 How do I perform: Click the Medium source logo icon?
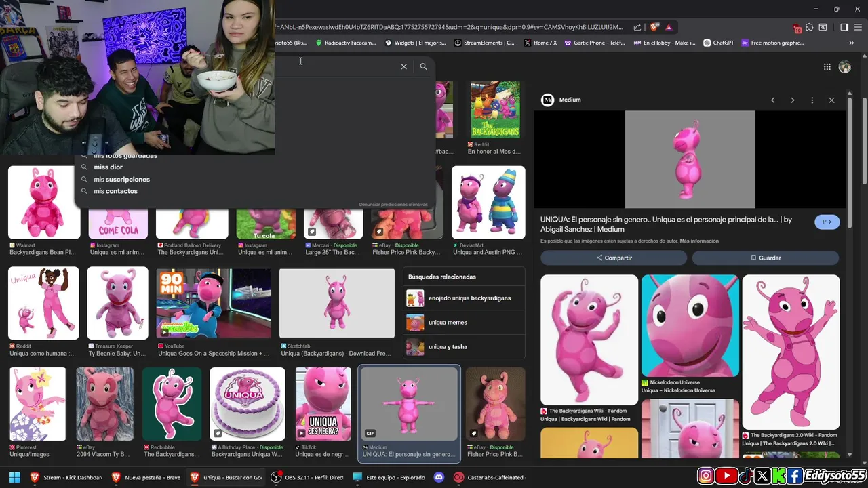[x=547, y=100]
